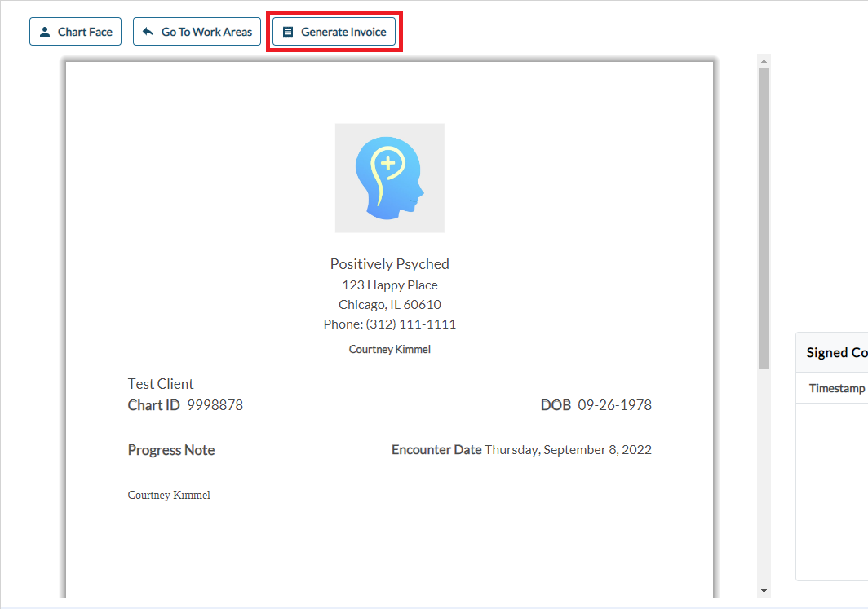
Task: Click the person icon on Chart Face
Action: tap(45, 32)
